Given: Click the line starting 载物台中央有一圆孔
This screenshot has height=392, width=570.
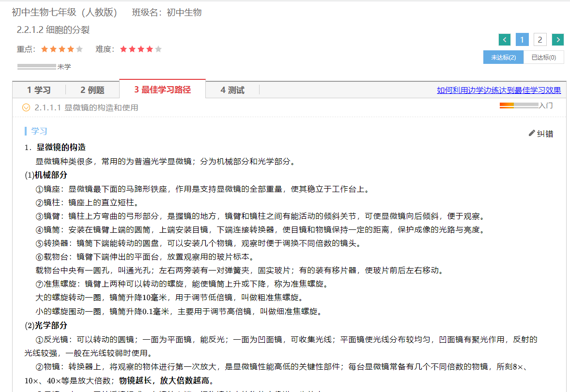Looking at the screenshot, I should pos(240,271).
